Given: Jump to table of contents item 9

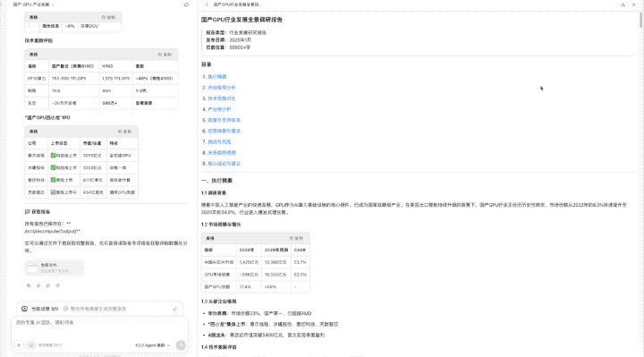Looking at the screenshot, I should pyautogui.click(x=224, y=164).
